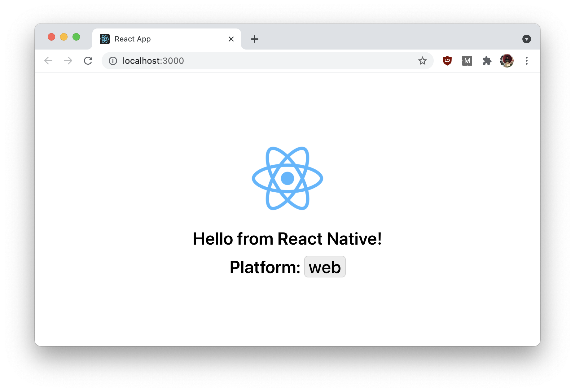Reload the localhost page
The width and height of the screenshot is (575, 392).
pos(88,61)
